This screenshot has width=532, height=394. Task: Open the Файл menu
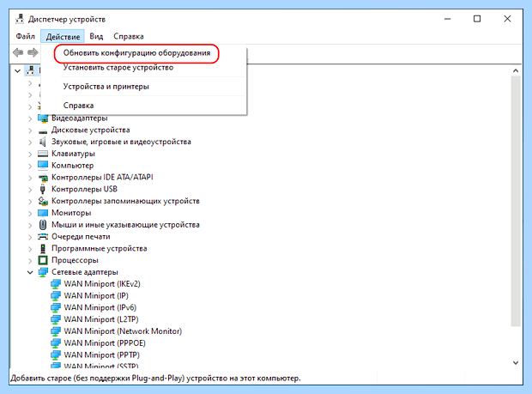point(26,36)
